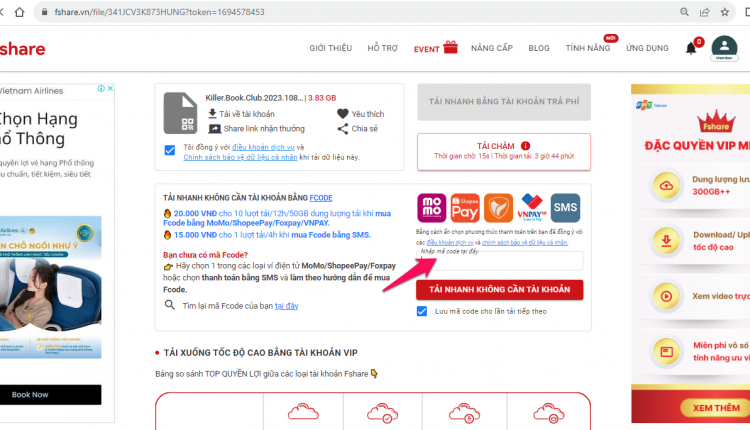Click the Vietnam Airlines ad image
The height and width of the screenshot is (430, 750).
50,287
